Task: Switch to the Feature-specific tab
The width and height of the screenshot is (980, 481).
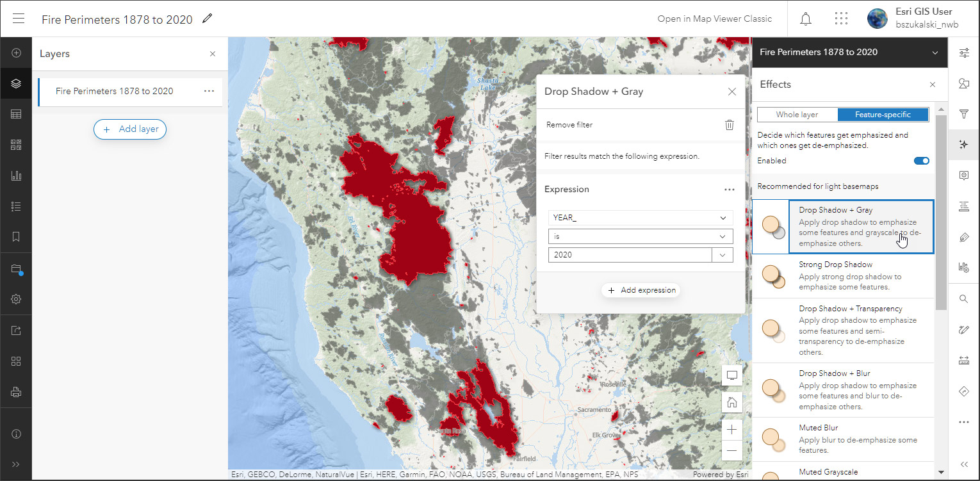Action: click(x=883, y=115)
